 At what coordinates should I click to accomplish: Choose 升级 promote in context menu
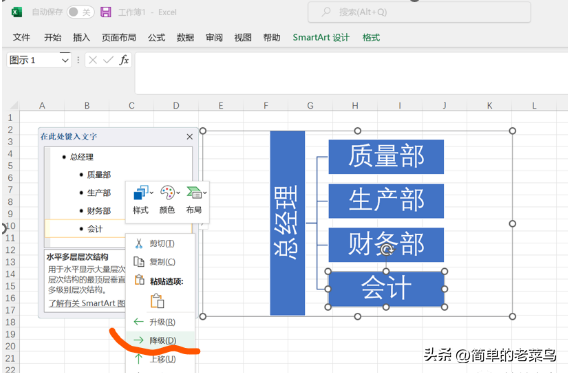160,322
